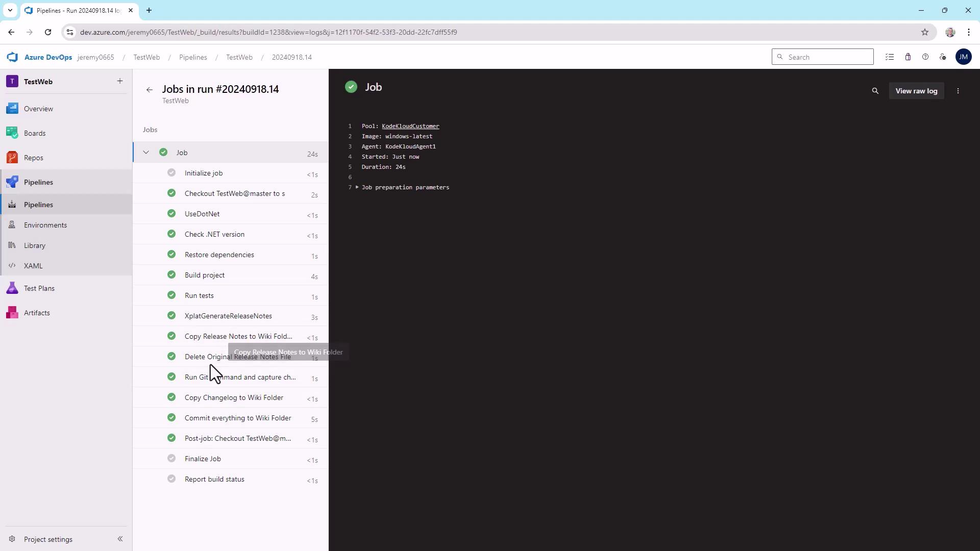The height and width of the screenshot is (551, 980).
Task: Open the Repos section icon
Action: pos(12,158)
